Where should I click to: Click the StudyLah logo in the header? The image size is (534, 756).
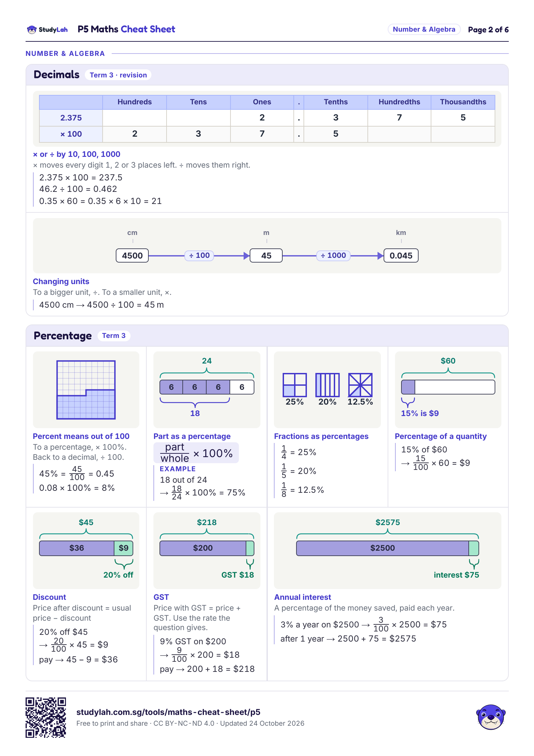pos(47,30)
